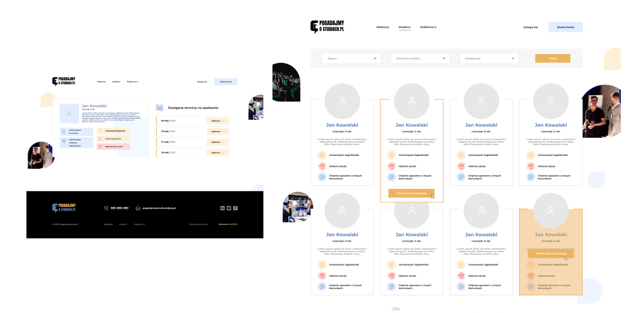Click the shield icon beside Reprezentant uczelni
This screenshot has width=644, height=313.
tap(100, 146)
